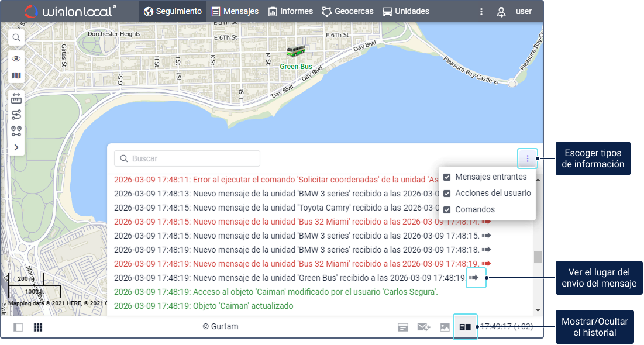Image resolution: width=644 pixels, height=345 pixels.
Task: Toggle the Comandos checkbox
Action: click(x=447, y=210)
